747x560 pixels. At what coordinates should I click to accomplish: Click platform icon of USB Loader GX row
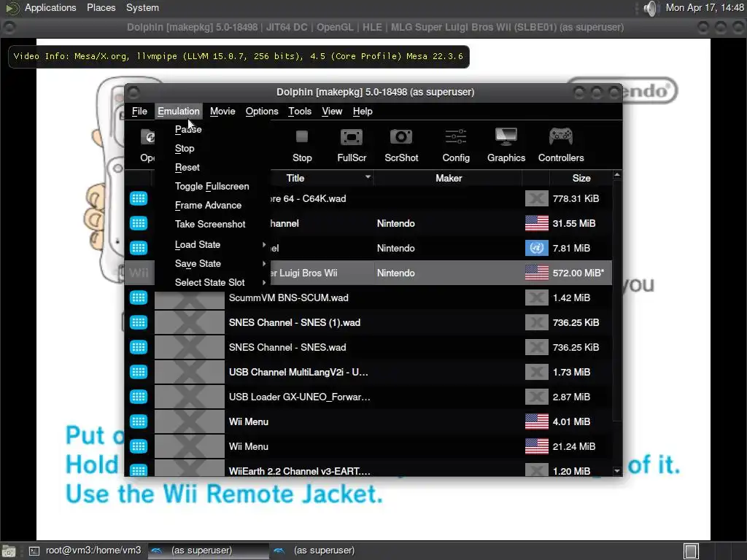point(139,397)
